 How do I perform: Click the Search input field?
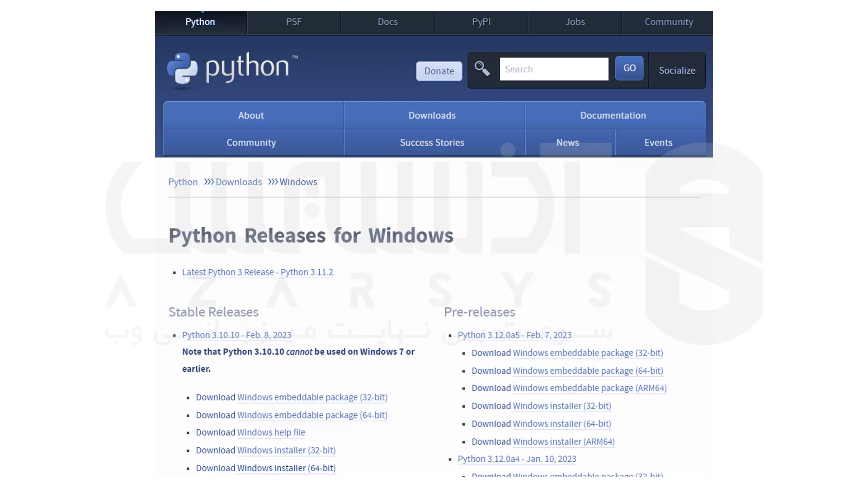[553, 69]
